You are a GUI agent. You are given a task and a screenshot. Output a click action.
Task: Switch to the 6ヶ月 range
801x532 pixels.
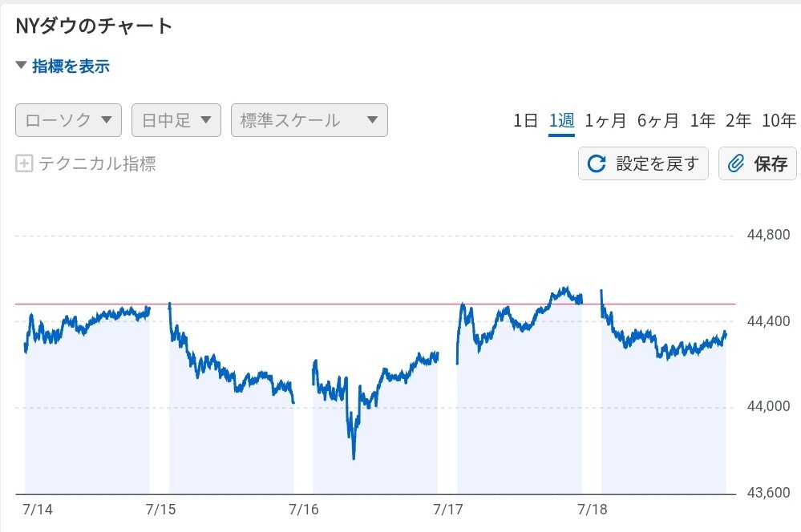pos(658,121)
